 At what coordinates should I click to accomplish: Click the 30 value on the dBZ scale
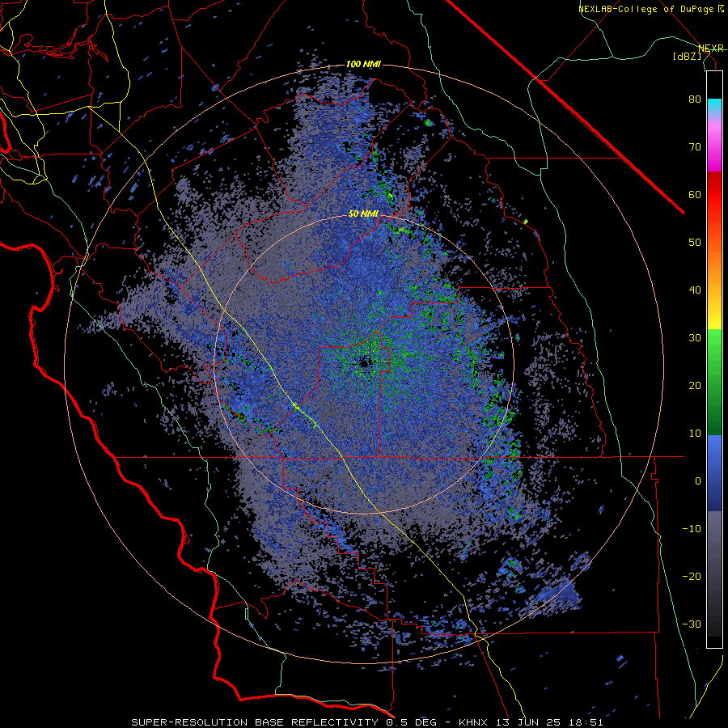click(695, 338)
